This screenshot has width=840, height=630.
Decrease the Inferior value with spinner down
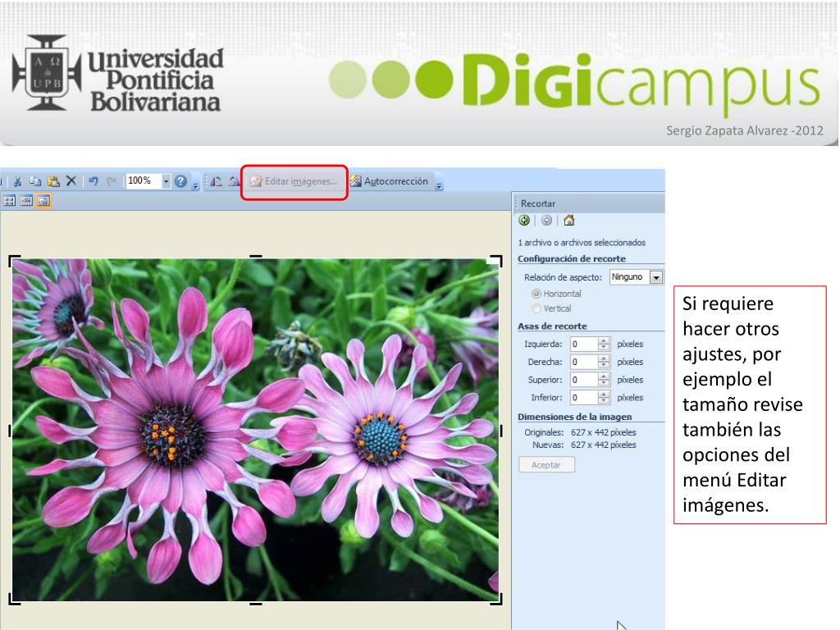(x=604, y=401)
